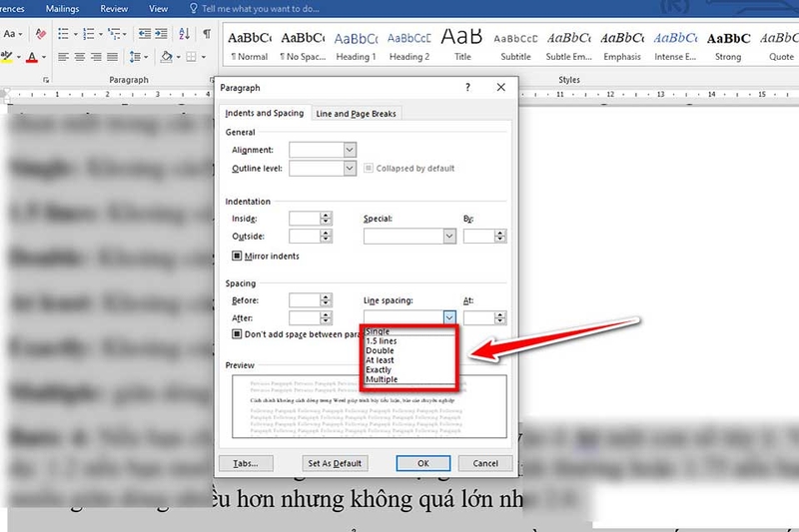Click the Outside indentation stepper

pos(326,237)
